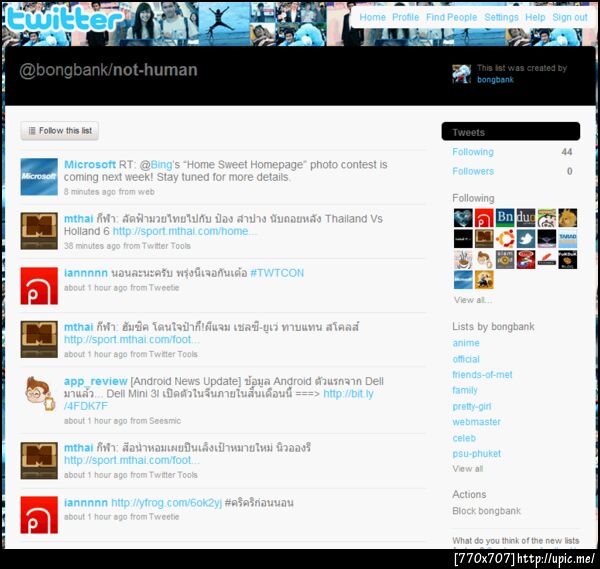Open Find People in top navigation
The width and height of the screenshot is (600, 569).
tap(452, 17)
